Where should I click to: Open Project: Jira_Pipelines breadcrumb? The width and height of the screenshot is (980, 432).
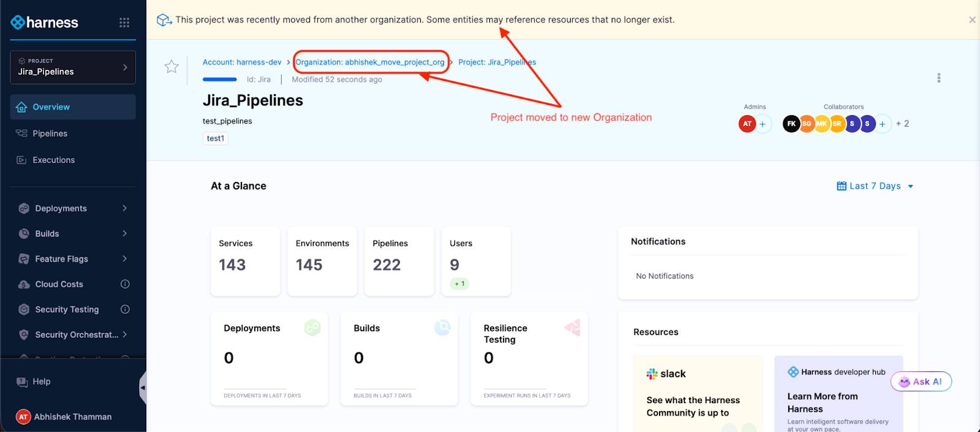497,63
